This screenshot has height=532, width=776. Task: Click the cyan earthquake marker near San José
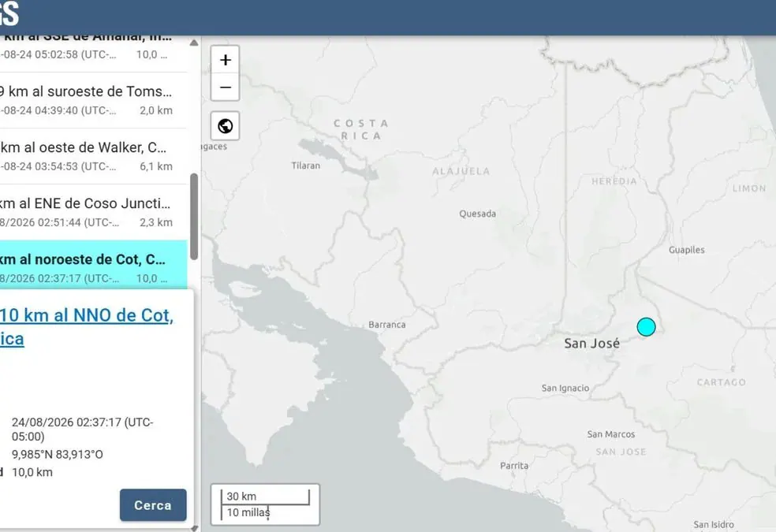646,327
